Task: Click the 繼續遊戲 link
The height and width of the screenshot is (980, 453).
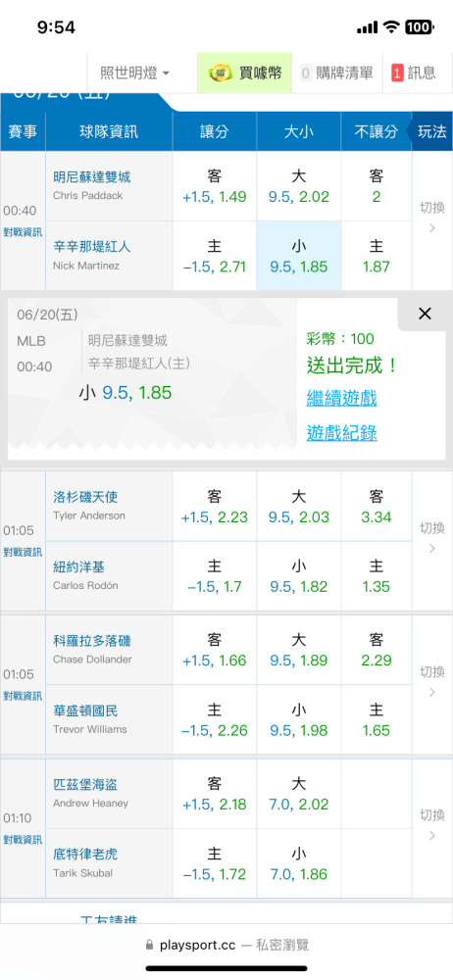Action: tap(341, 398)
